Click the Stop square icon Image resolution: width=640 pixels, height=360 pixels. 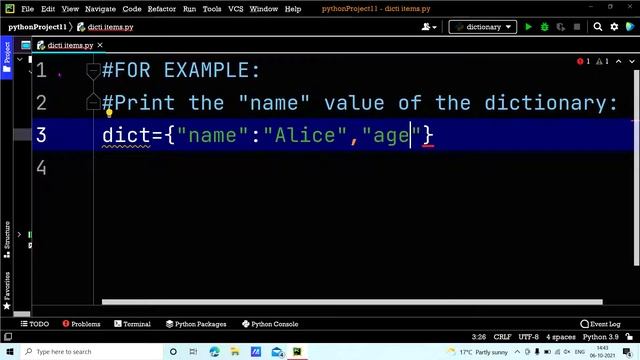(577, 27)
